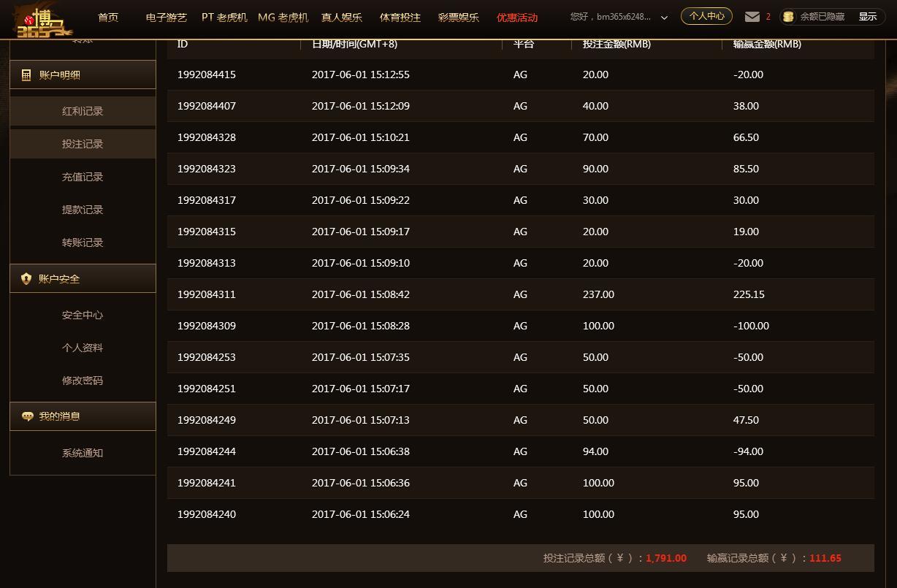
Task: Click the 个人中心 button
Action: point(707,16)
